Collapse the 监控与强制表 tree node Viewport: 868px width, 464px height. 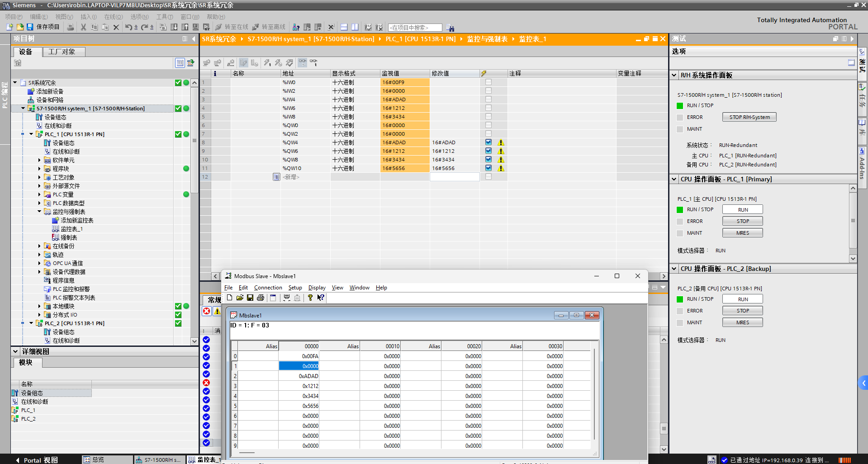(x=39, y=212)
